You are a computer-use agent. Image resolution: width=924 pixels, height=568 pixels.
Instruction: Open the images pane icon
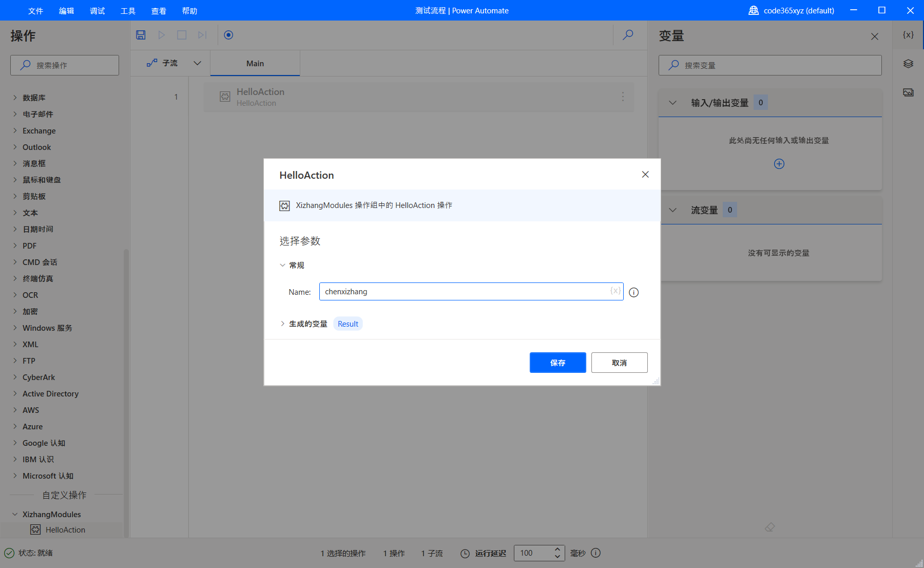pos(908,92)
